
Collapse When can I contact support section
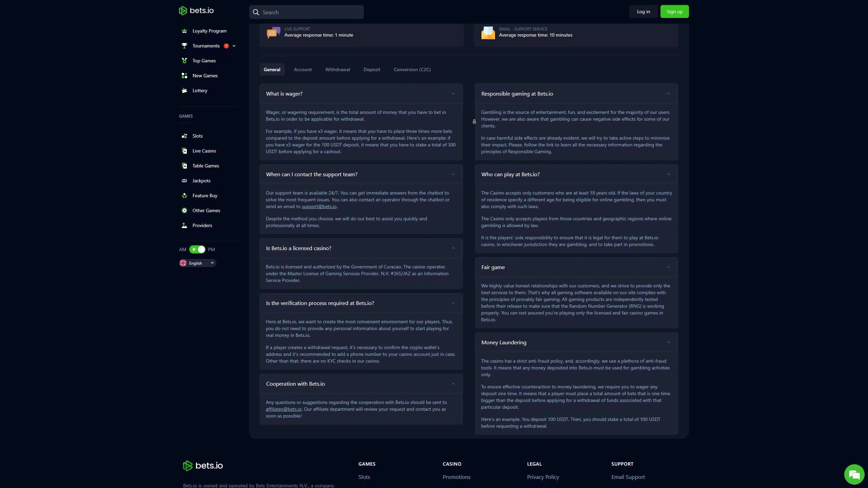(453, 174)
